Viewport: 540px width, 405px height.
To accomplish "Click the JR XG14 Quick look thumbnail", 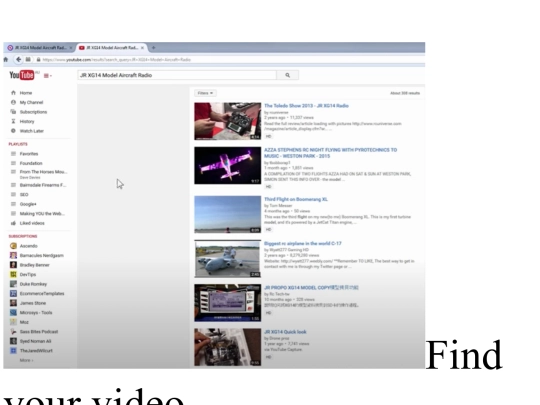I will (227, 347).
